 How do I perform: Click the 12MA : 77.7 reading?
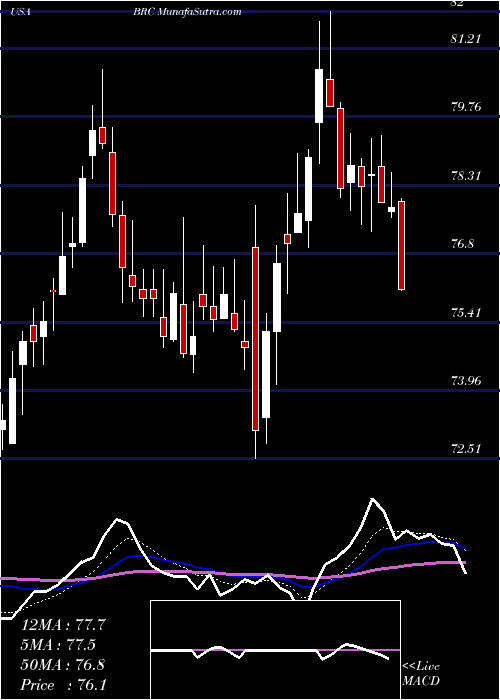(x=63, y=625)
